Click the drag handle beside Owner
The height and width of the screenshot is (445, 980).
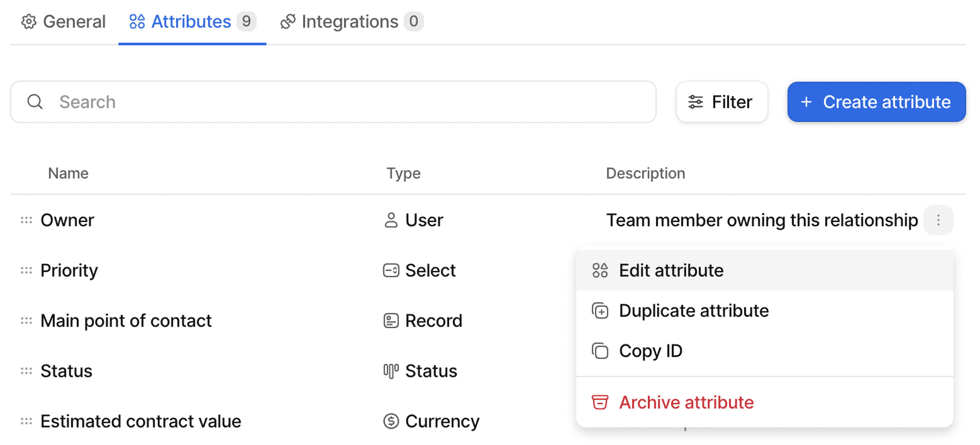click(26, 220)
